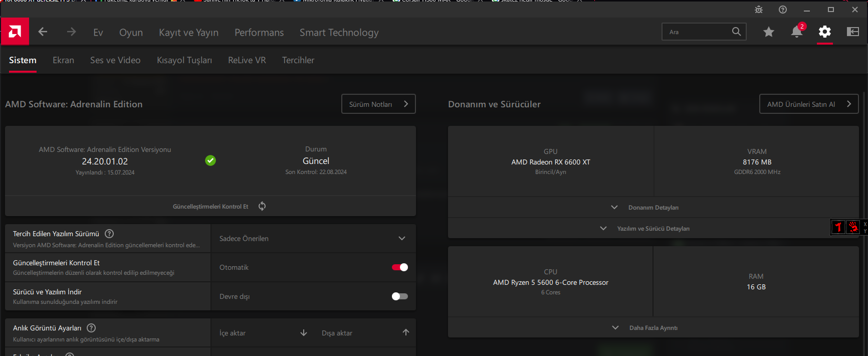Toggle the sidebar panel icon
868x356 pixels.
(x=853, y=32)
